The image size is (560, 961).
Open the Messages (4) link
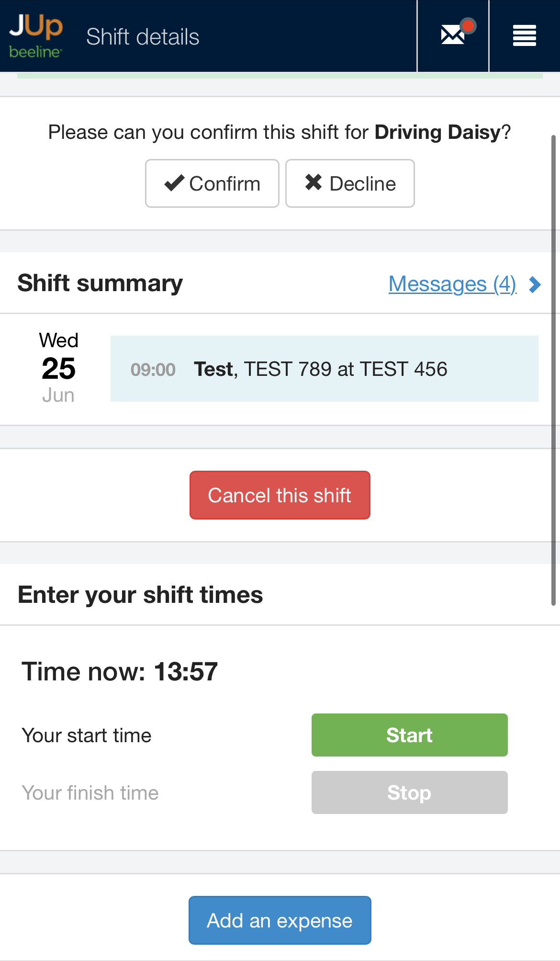pos(452,284)
